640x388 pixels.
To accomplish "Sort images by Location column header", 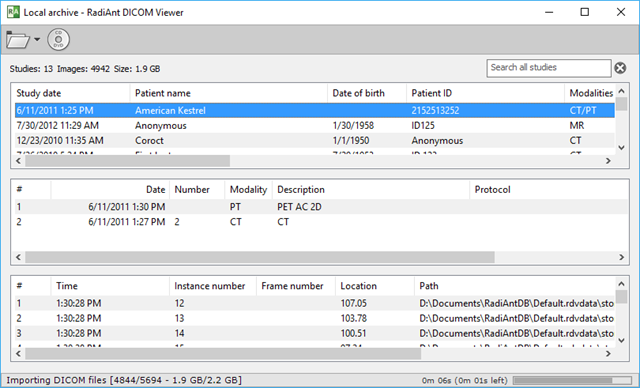I will click(x=375, y=286).
